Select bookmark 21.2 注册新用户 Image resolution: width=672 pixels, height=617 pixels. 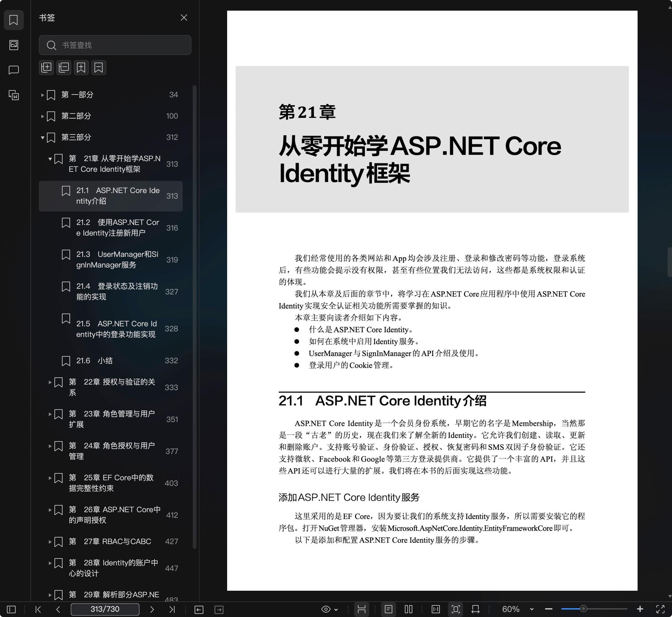tap(110, 228)
